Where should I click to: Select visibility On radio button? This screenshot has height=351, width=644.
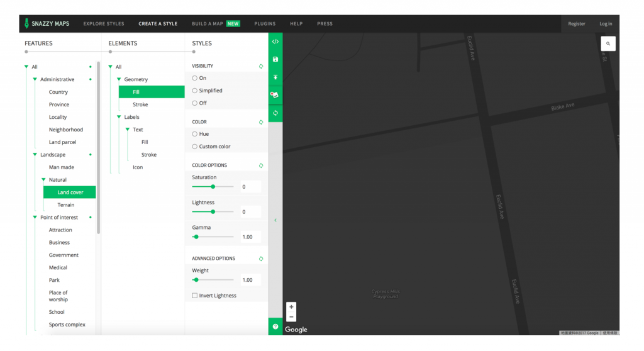pos(195,78)
